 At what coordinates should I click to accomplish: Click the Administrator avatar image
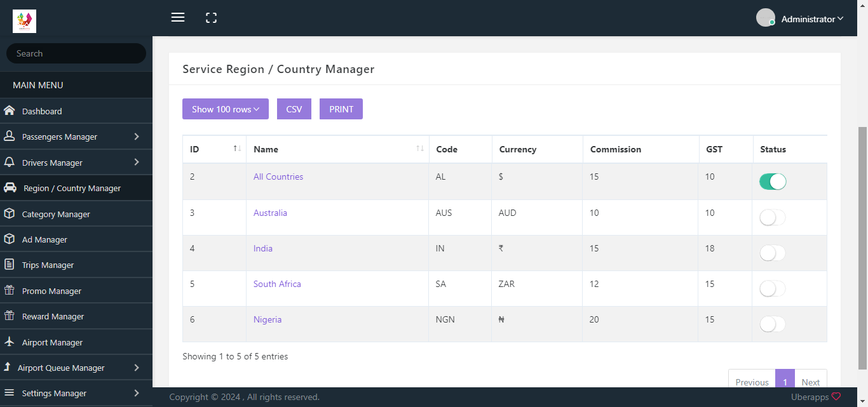pyautogui.click(x=765, y=18)
